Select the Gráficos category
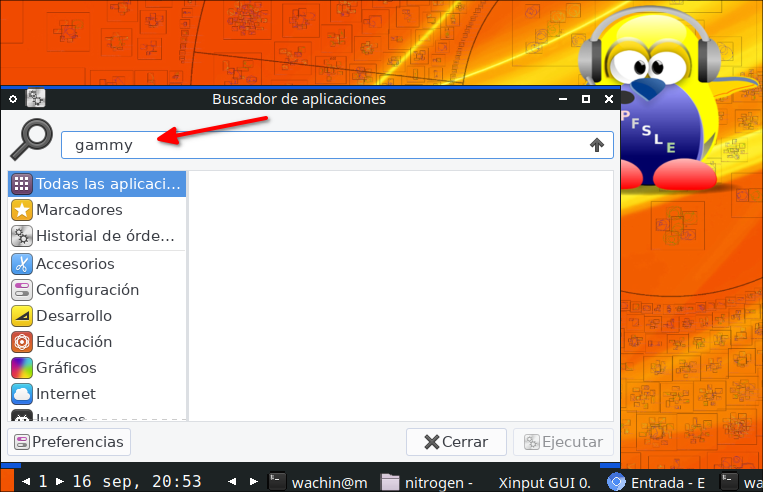Screen dimensions: 763x492 coord(97,368)
